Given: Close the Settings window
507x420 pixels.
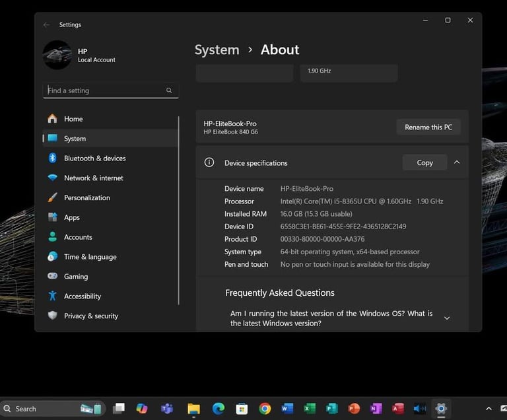Looking at the screenshot, I should (470, 20).
